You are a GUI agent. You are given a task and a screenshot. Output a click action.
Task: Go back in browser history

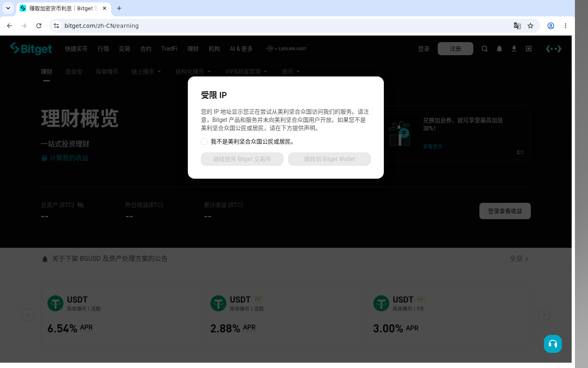(x=9, y=26)
